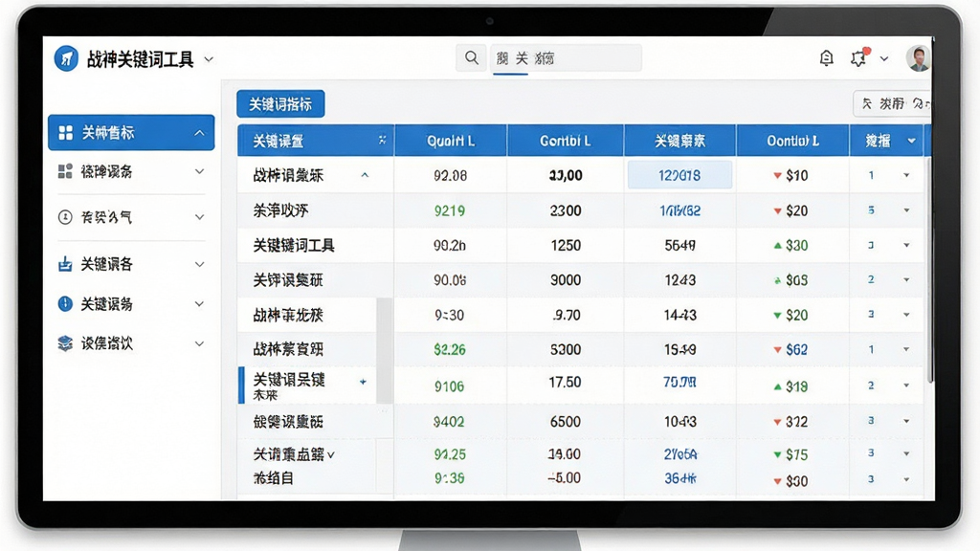Open the row dropdown arrow in the 5300 row
Viewport: 980px width, 551px height.
(906, 349)
